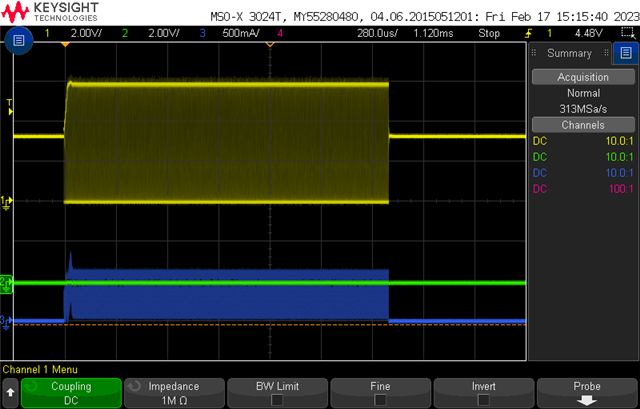Click the Summary panel left grip handle
The image size is (640, 409).
[533, 53]
